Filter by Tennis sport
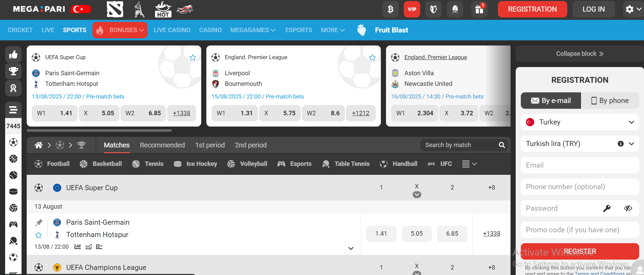644x275 pixels. pyautogui.click(x=148, y=164)
